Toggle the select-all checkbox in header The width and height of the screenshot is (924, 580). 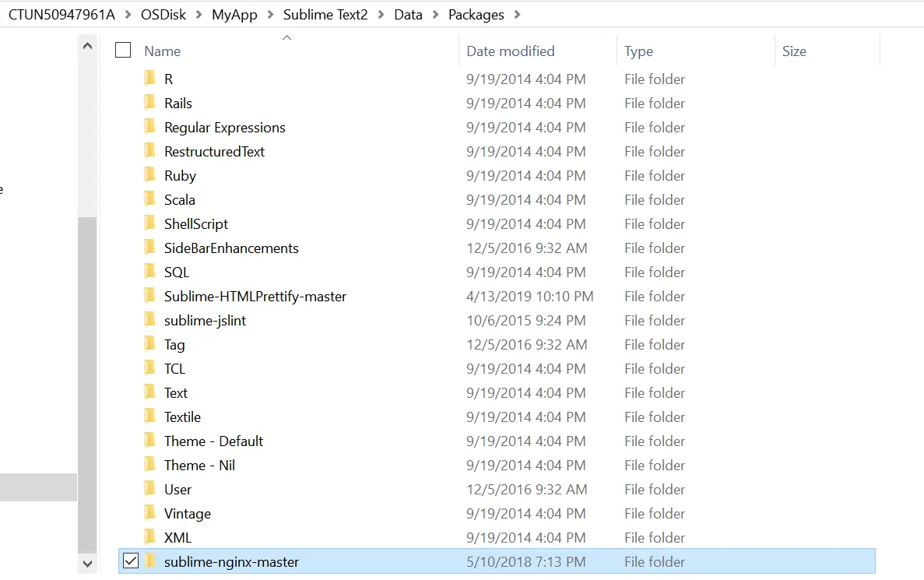click(122, 50)
